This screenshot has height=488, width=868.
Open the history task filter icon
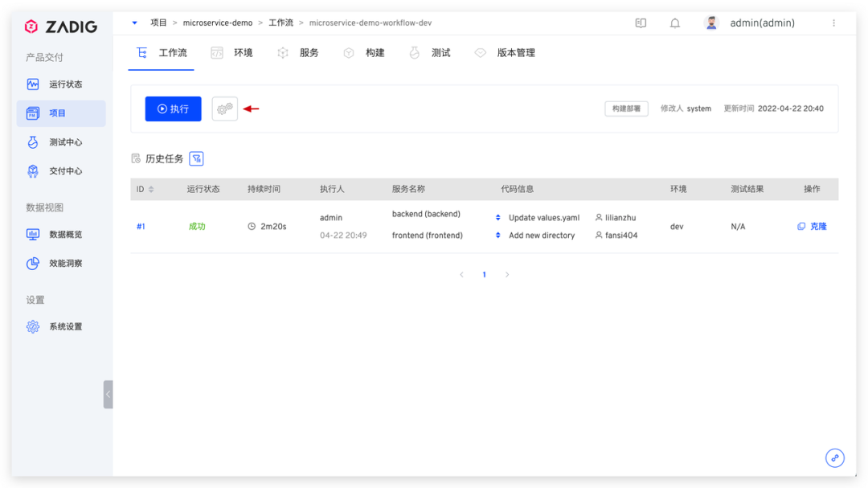pyautogui.click(x=197, y=159)
